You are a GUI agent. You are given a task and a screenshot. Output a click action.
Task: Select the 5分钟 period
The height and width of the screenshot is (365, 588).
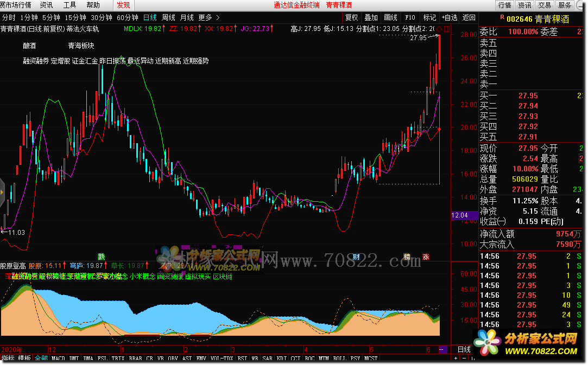pyautogui.click(x=51, y=17)
